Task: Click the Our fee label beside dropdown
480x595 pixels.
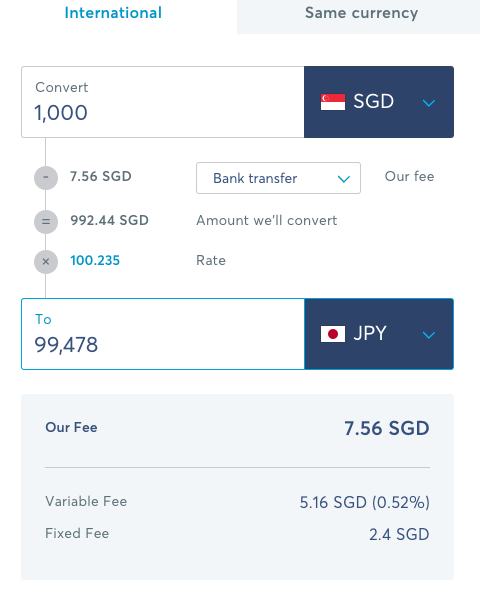Action: 409,176
